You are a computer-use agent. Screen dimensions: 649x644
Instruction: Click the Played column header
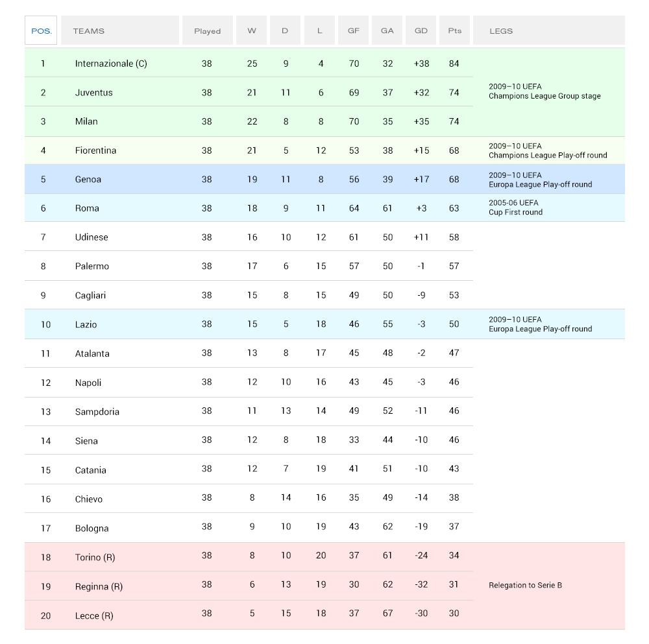click(207, 30)
